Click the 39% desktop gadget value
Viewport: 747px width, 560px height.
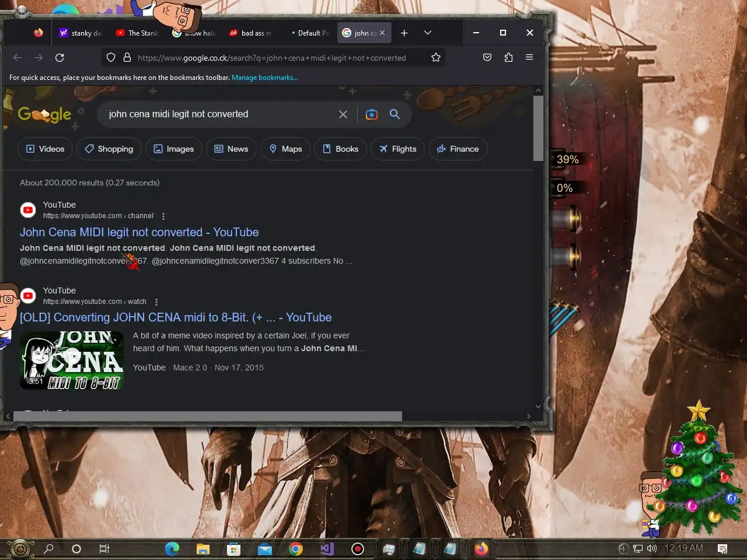click(567, 159)
